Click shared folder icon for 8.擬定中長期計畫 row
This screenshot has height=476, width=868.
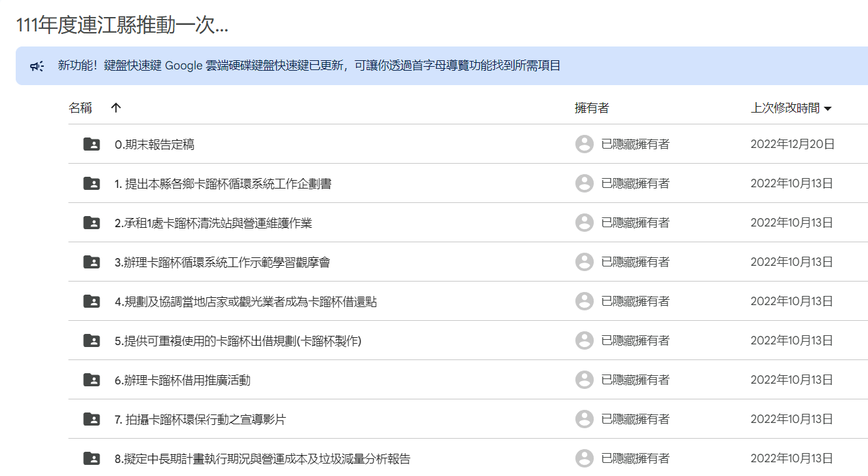[x=92, y=458]
